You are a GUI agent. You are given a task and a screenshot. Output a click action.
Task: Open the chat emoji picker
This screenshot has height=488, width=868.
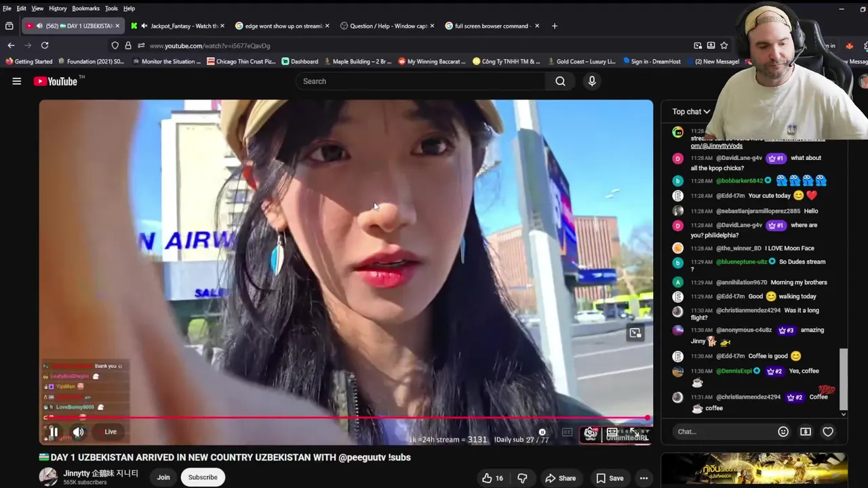tap(783, 432)
